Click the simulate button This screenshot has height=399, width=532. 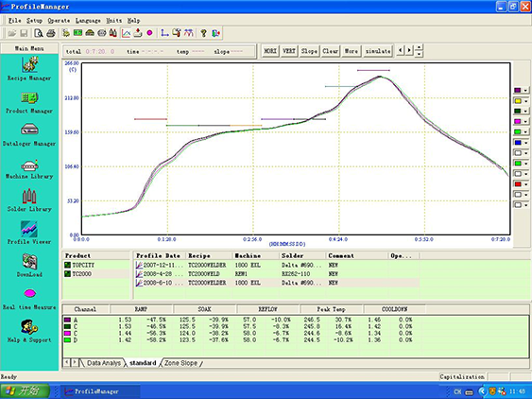[378, 51]
